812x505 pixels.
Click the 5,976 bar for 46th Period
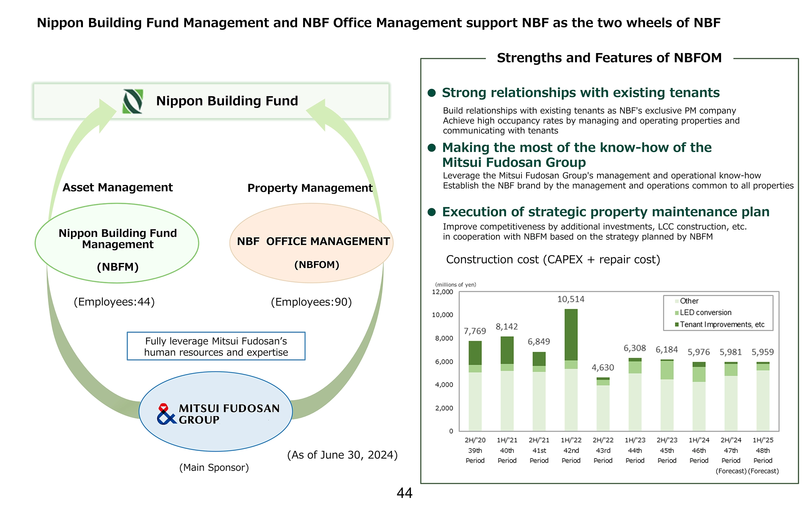coord(699,396)
